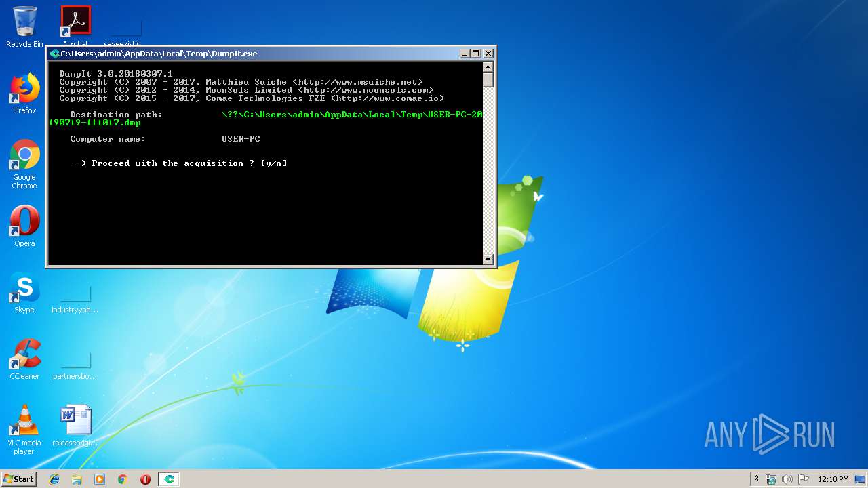Screen dimensions: 868x488
Task: Click the 'USER-PC' computer name value
Action: pyautogui.click(x=241, y=139)
